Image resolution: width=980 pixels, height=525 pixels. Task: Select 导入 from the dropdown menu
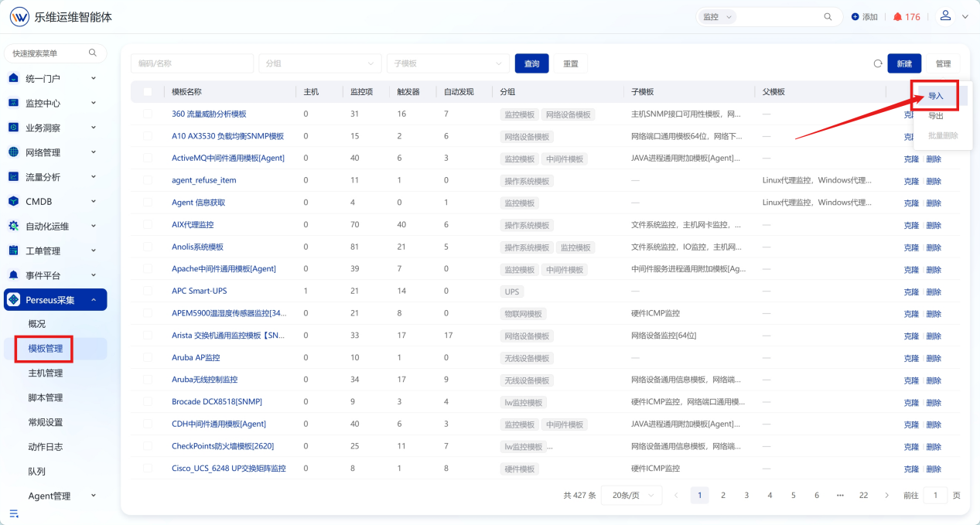(x=936, y=96)
